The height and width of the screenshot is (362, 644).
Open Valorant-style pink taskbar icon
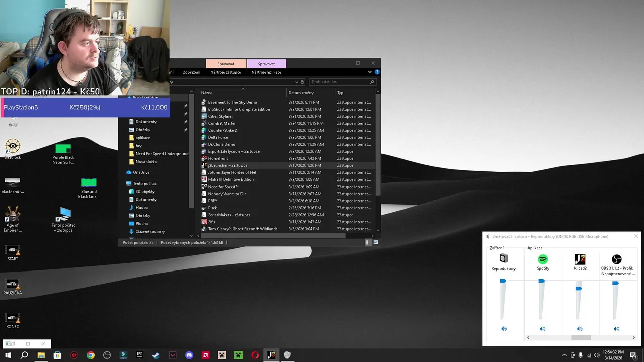173,355
